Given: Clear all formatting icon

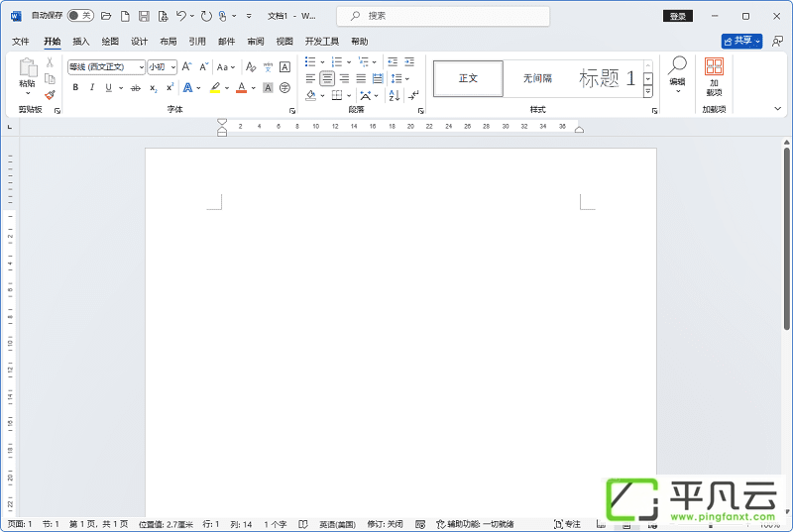Looking at the screenshot, I should [251, 66].
